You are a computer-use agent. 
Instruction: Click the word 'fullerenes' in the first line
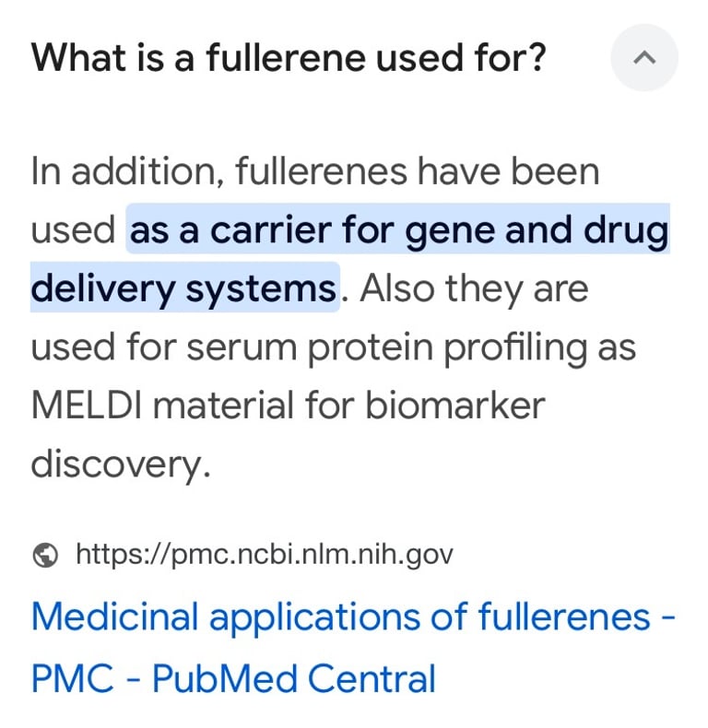coord(322,170)
